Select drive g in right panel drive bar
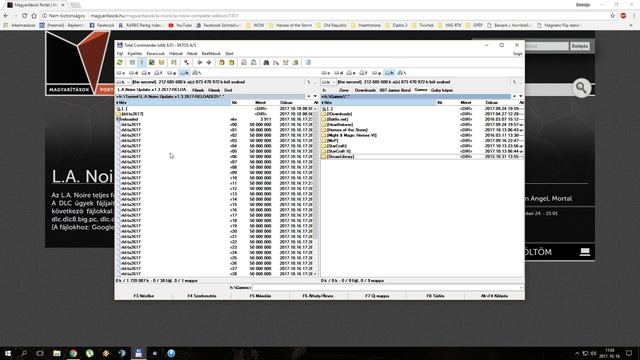The width and height of the screenshot is (640, 360). (377, 73)
